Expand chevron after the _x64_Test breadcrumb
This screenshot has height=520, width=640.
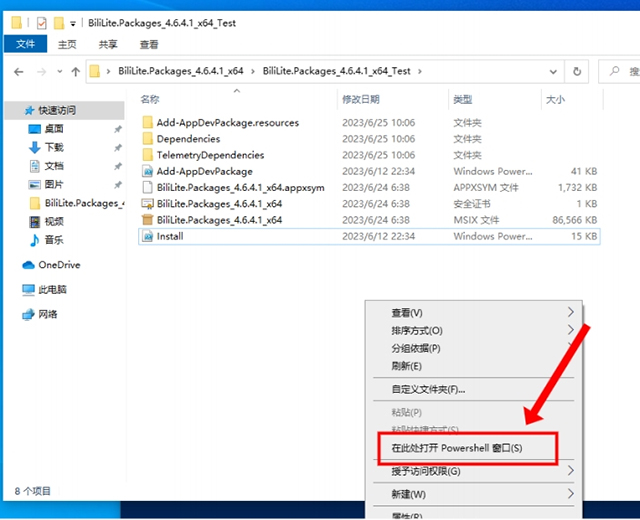click(x=420, y=71)
